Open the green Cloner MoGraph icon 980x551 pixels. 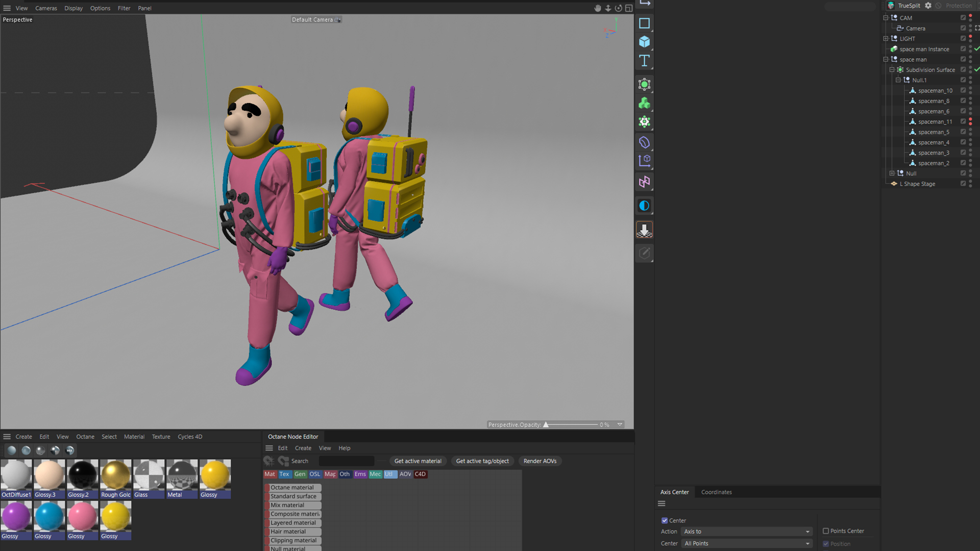point(644,103)
